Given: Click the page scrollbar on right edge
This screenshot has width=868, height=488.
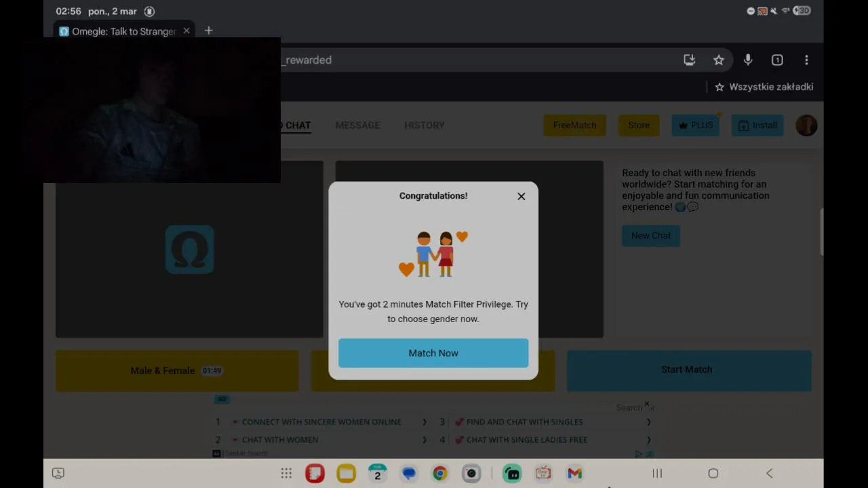Looking at the screenshot, I should [821, 232].
